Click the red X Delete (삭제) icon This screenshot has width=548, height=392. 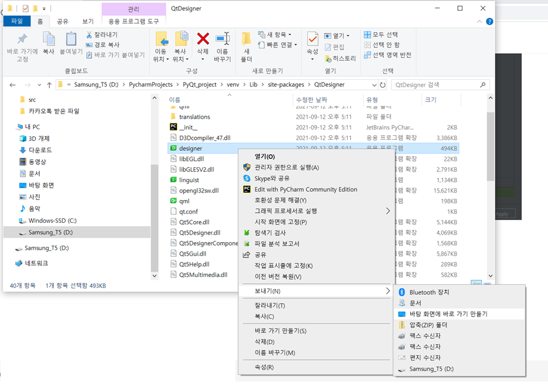click(203, 39)
